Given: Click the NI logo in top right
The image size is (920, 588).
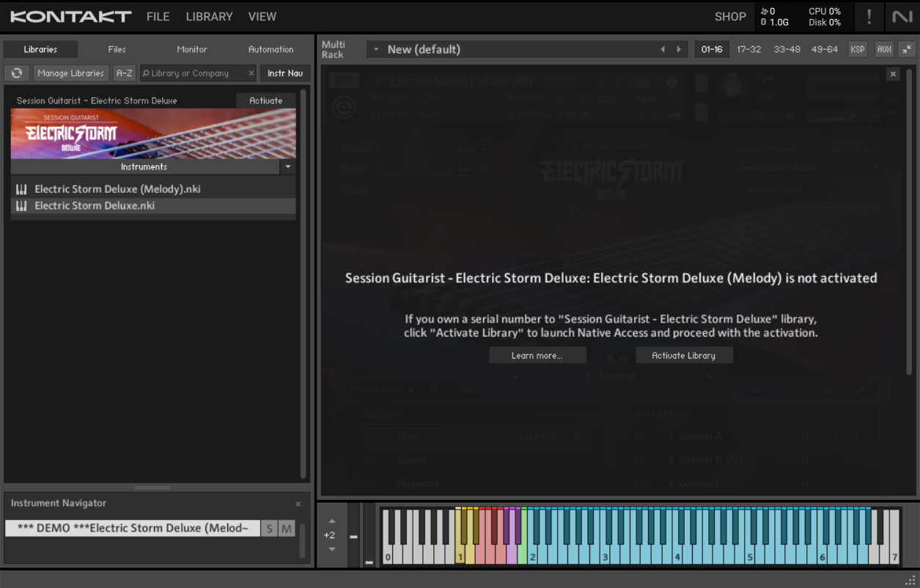Looking at the screenshot, I should coord(902,16).
